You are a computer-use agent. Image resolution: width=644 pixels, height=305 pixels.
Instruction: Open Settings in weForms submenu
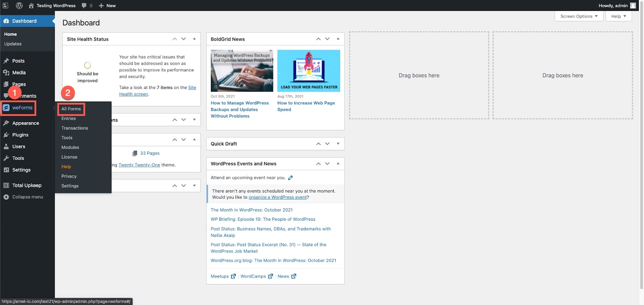(x=70, y=186)
